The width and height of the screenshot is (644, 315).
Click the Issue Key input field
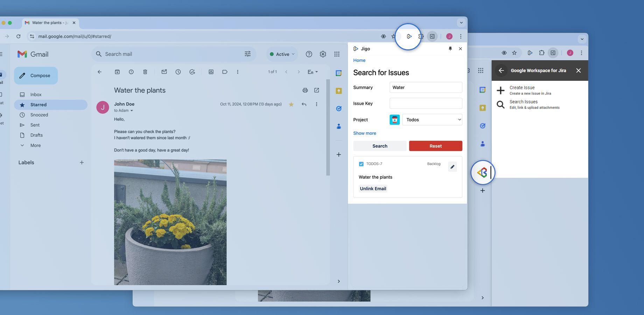pyautogui.click(x=426, y=104)
